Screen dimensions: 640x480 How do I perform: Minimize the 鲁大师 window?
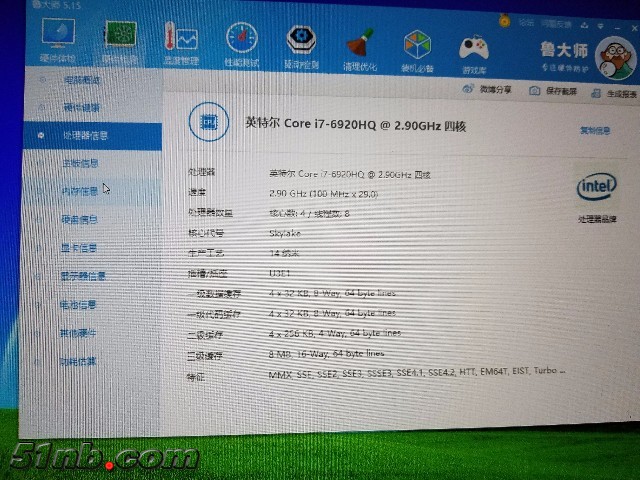pos(617,28)
